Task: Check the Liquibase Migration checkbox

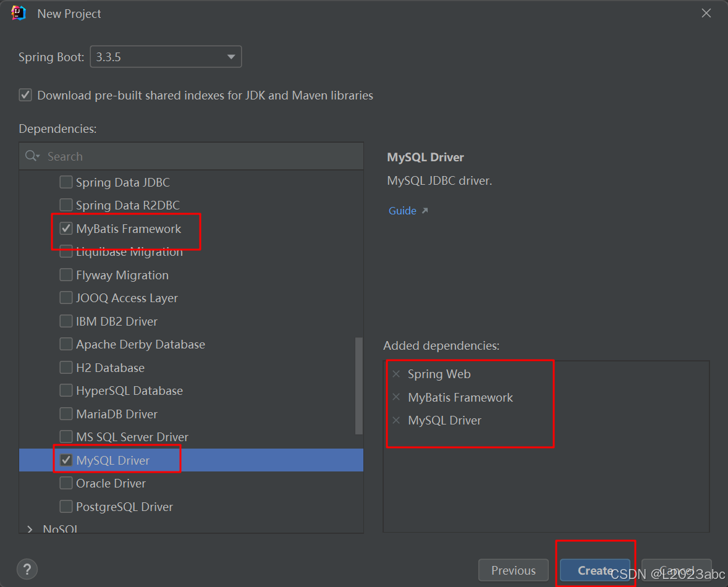Action: tap(66, 253)
